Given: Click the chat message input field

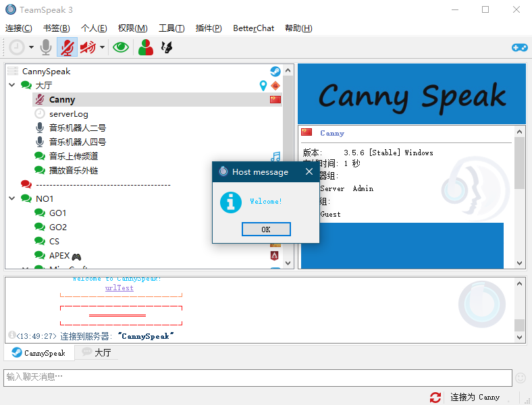Looking at the screenshot, I should 257,377.
